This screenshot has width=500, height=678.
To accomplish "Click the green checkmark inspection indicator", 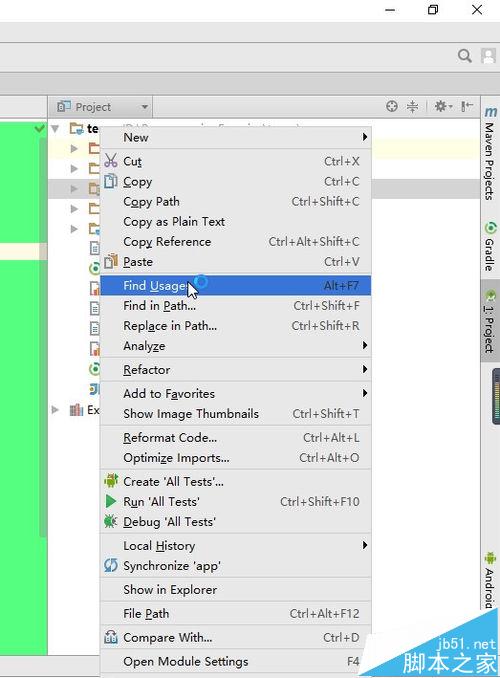I will [40, 128].
